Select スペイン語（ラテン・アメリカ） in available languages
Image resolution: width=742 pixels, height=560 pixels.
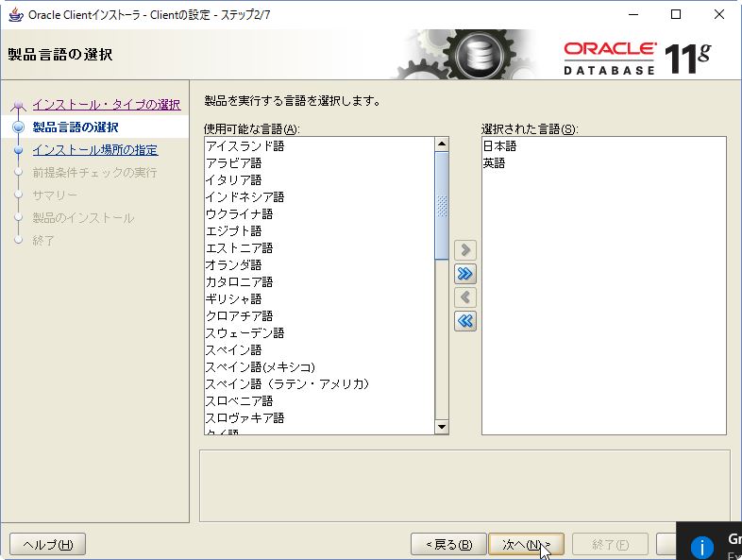(x=319, y=384)
